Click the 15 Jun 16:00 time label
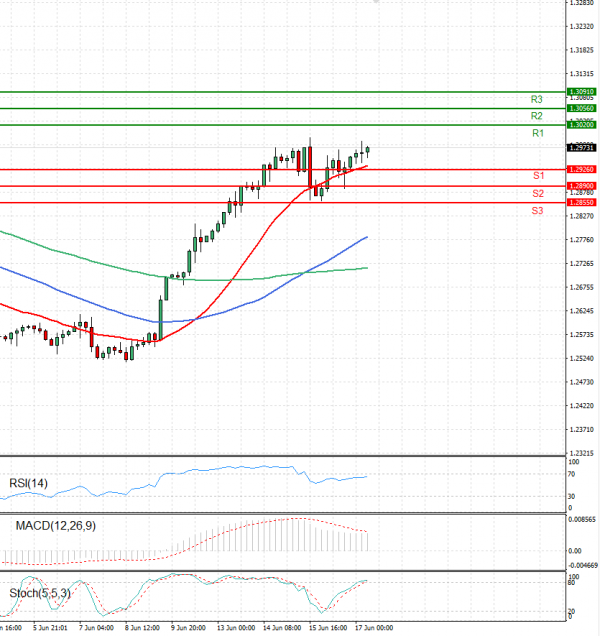600x636 pixels. (328, 628)
